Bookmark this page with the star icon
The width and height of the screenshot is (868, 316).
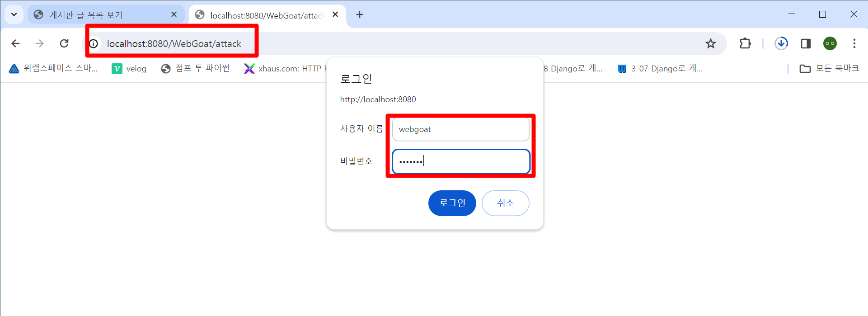point(711,43)
